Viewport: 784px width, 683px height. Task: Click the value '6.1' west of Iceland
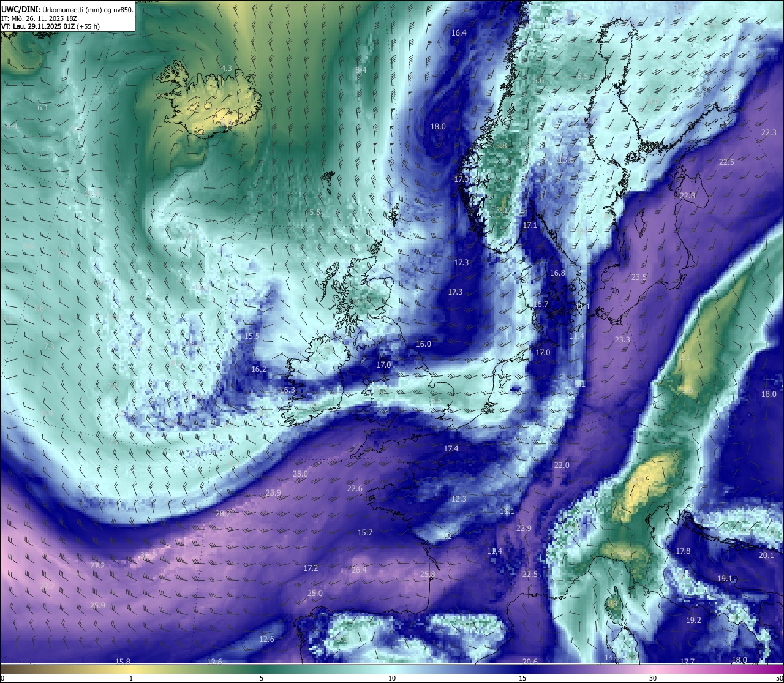[x=43, y=107]
